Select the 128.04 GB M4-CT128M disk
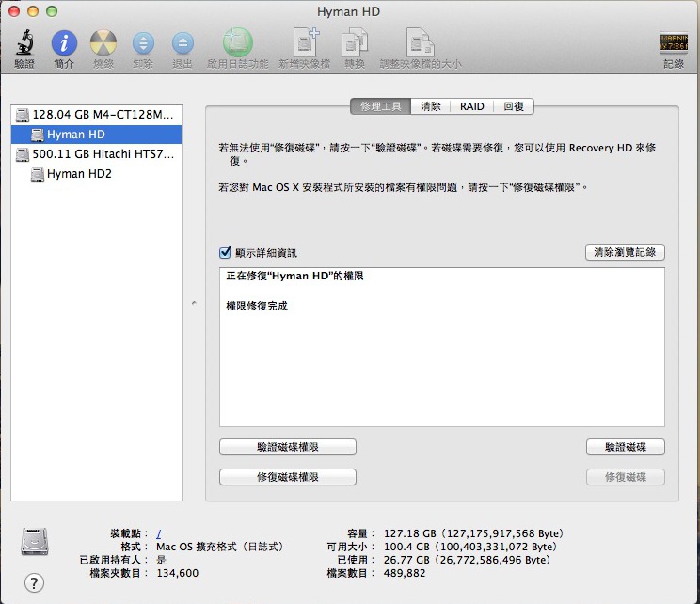 coord(96,115)
